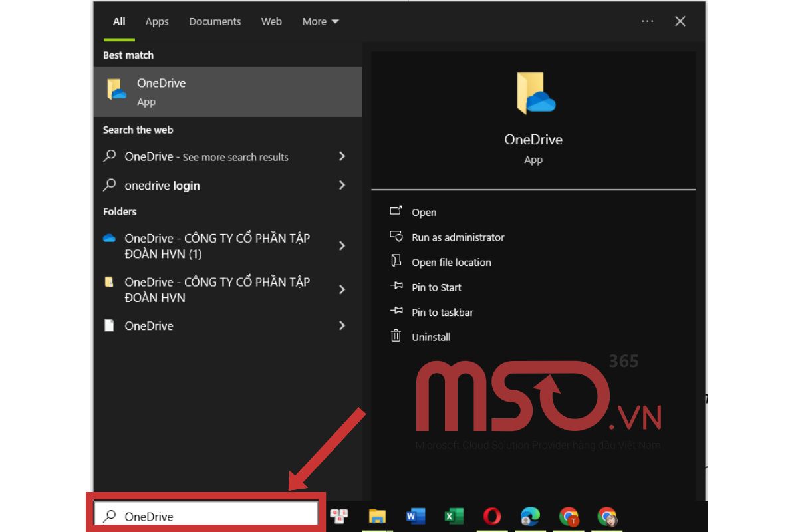Expand arrow for 'OneDrive - See more search results'
Image resolution: width=798 pixels, height=532 pixels.
(x=342, y=156)
